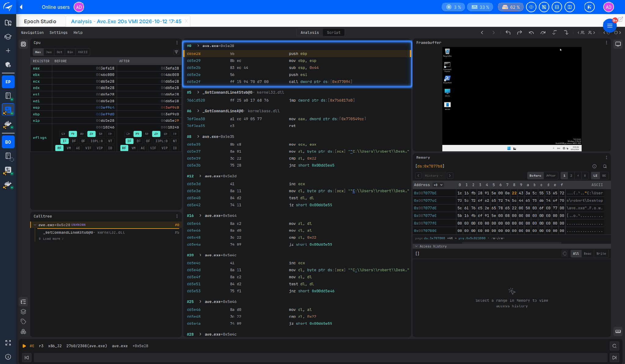Click the fullscreen expand icon in the bottom sidebar

(8, 343)
